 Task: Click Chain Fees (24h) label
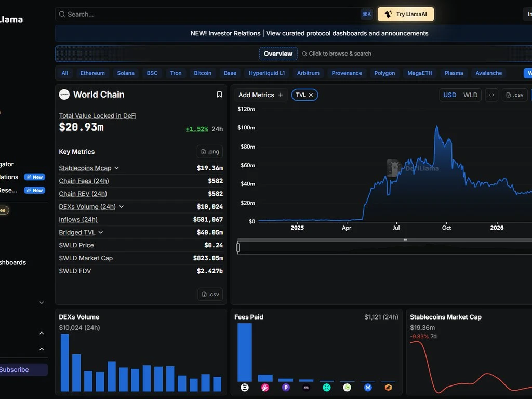tap(84, 181)
